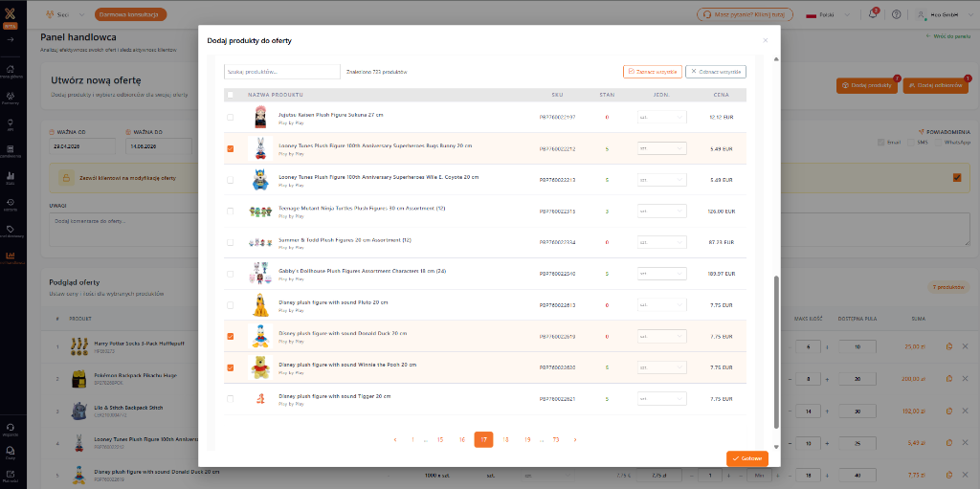Open API lightbulb icon in sidebar
Viewport: 980px width, 489px height.
pos(10,122)
